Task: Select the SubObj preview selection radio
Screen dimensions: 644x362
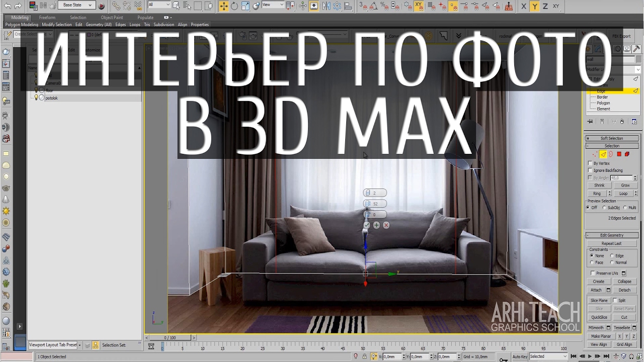Action: tap(604, 208)
